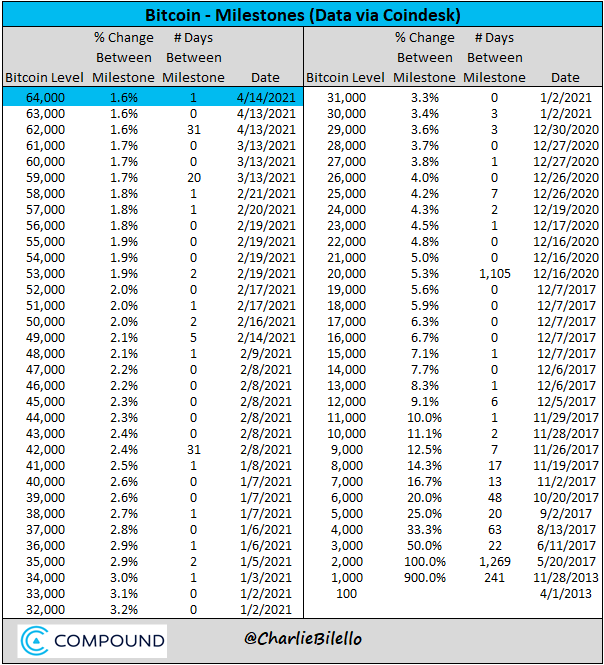604x665 pixels.
Task: Select the 53,000 Bitcoin level cell
Action: (x=45, y=274)
